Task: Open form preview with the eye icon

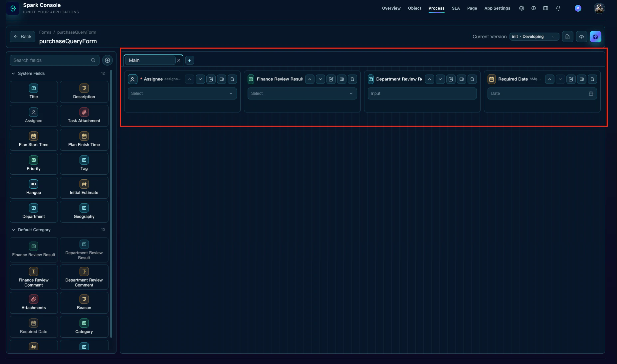Action: point(581,37)
